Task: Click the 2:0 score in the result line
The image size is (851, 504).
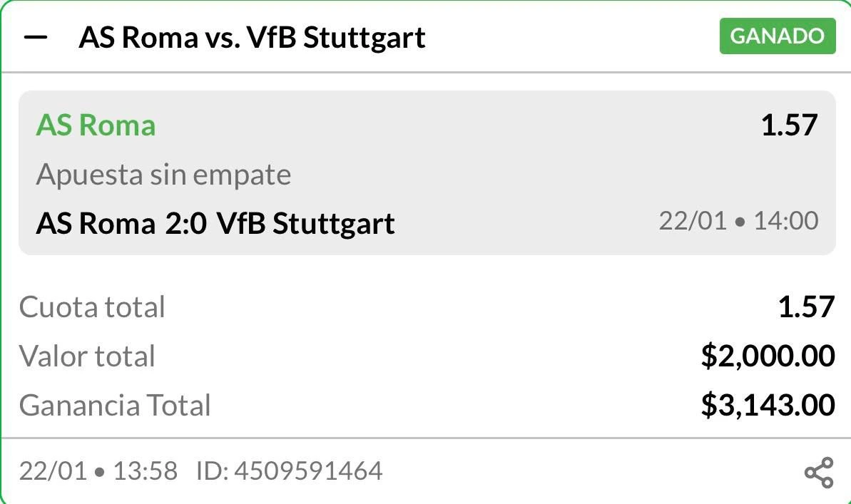Action: (185, 223)
